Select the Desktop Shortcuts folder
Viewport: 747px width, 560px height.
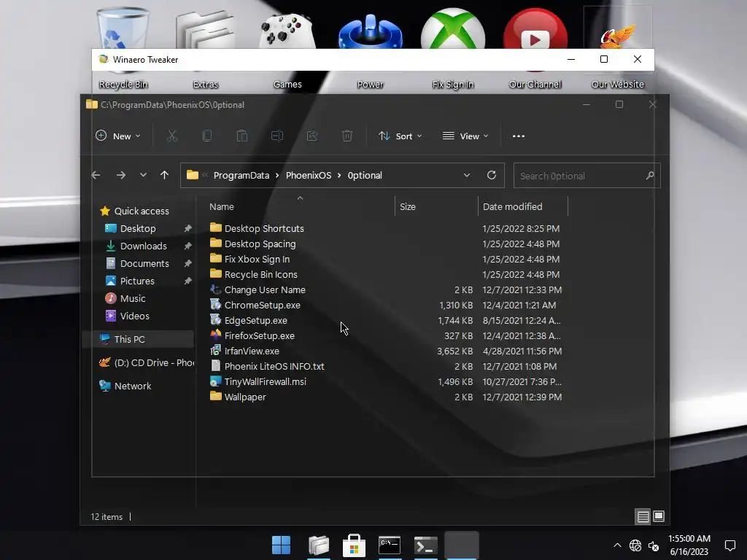pos(257,228)
